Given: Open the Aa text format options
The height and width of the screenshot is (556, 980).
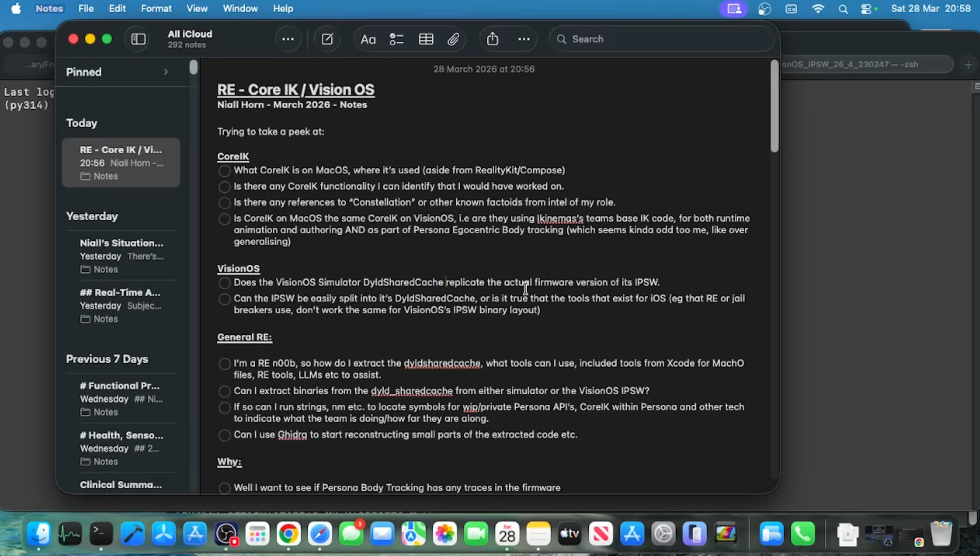Looking at the screenshot, I should 368,39.
